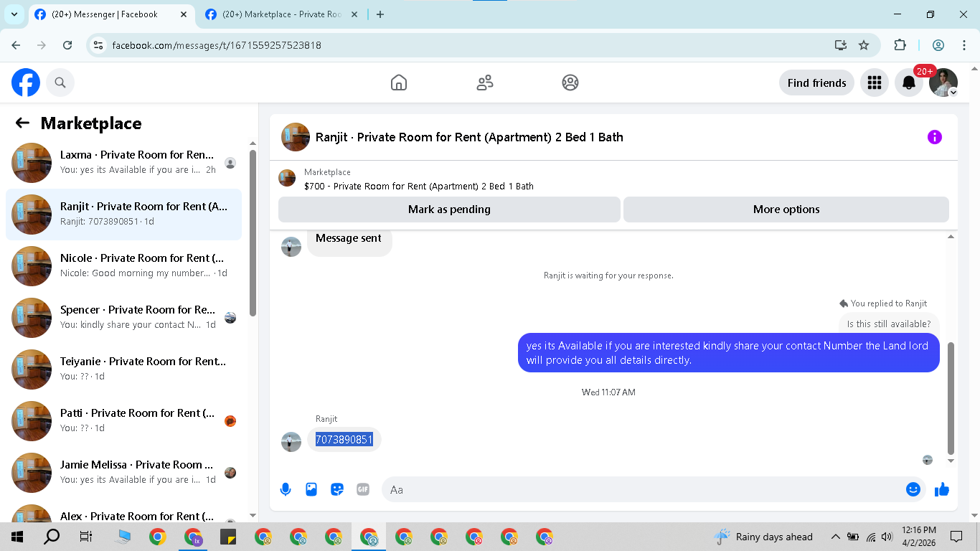Viewport: 980px width, 551px height.
Task: Open Windows taskbar search
Action: pos(52,537)
